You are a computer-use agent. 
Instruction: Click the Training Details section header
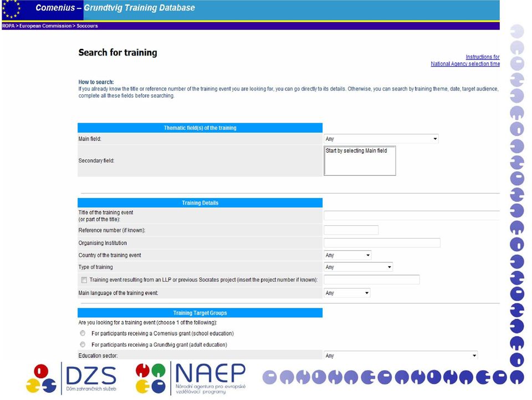point(200,202)
